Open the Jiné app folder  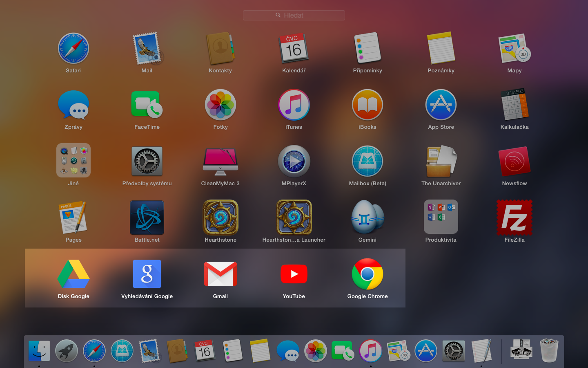[x=73, y=160]
